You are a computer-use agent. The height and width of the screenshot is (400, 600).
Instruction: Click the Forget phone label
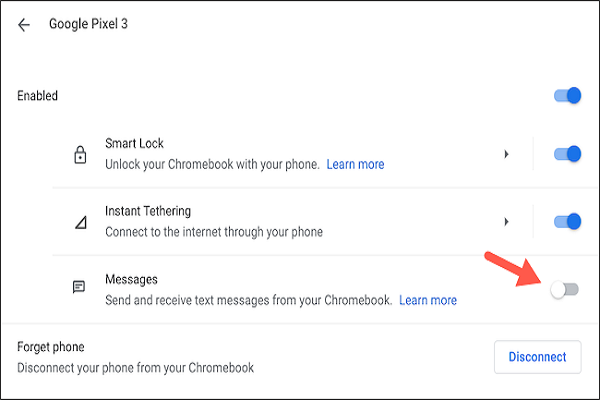point(51,347)
